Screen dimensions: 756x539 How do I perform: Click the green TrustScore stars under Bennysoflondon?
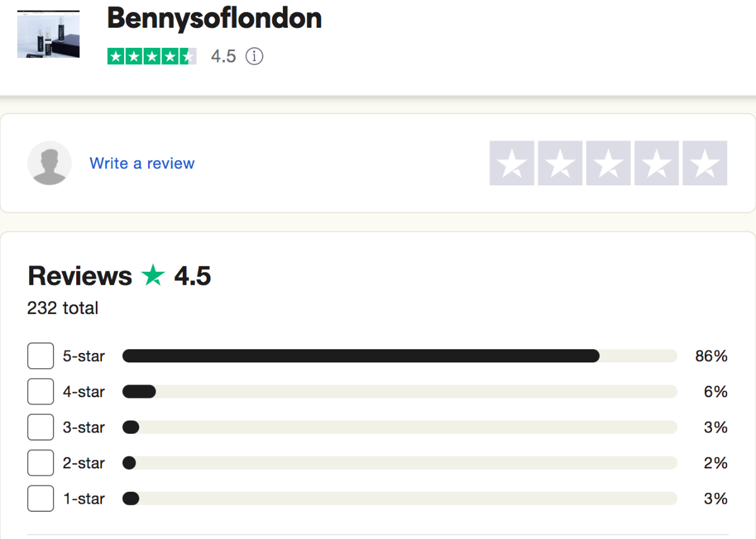click(152, 56)
